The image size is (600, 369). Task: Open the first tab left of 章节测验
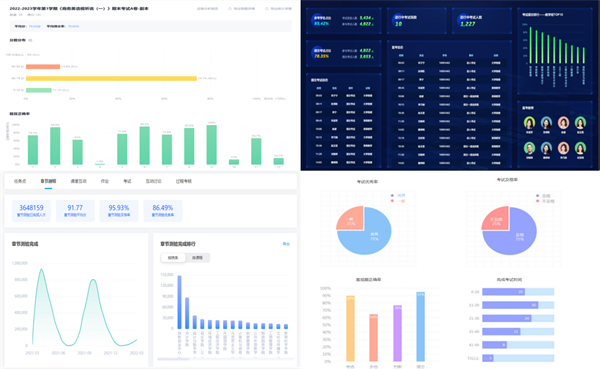[20, 181]
